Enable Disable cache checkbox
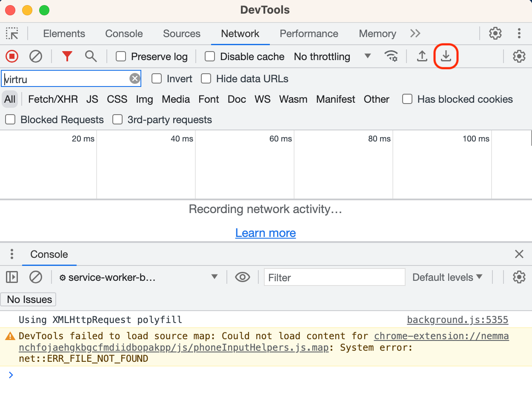 click(x=210, y=56)
